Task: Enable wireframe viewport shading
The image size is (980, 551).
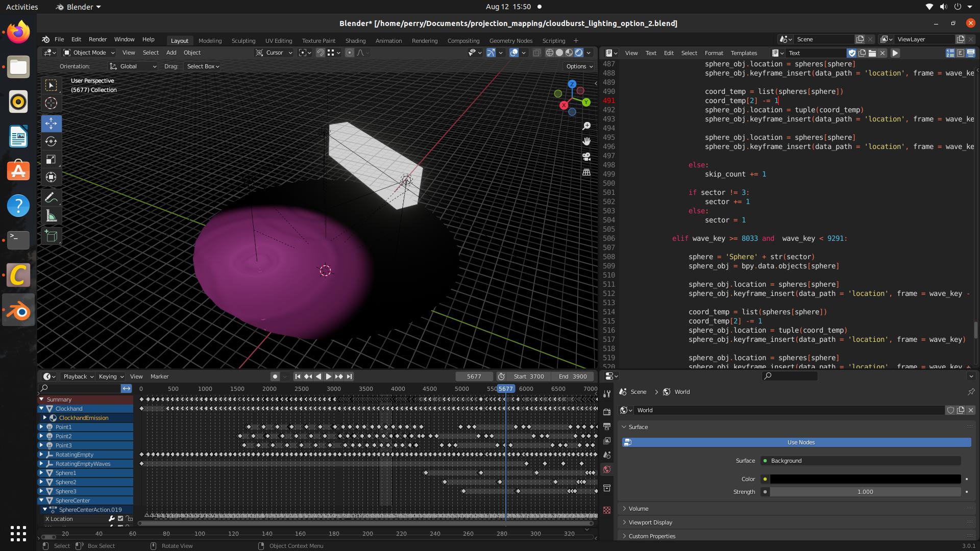Action: pyautogui.click(x=550, y=53)
